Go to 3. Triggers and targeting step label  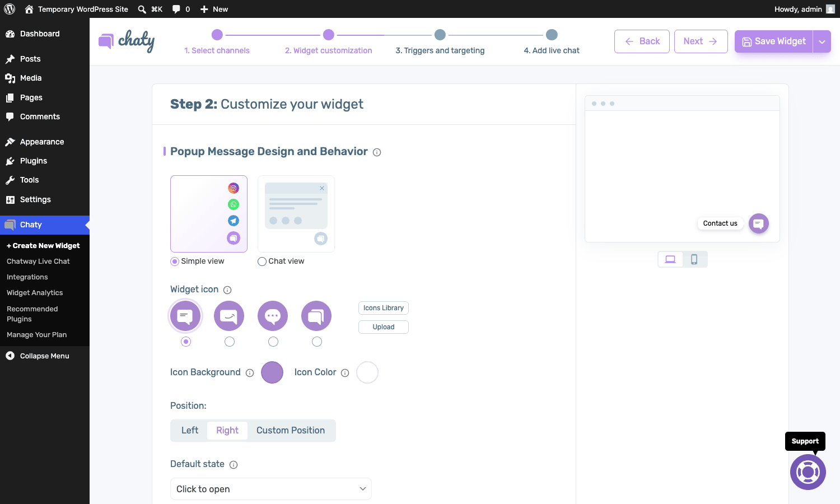click(x=440, y=50)
